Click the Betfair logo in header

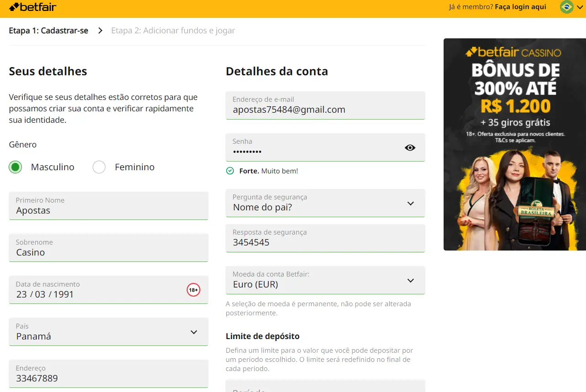[33, 7]
